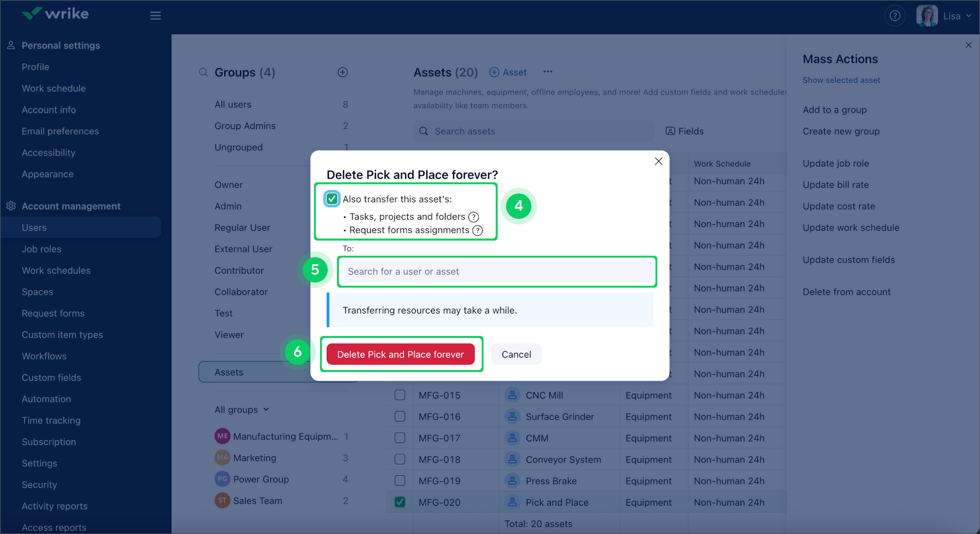
Task: Go to Work schedules in Account management
Action: (56, 271)
